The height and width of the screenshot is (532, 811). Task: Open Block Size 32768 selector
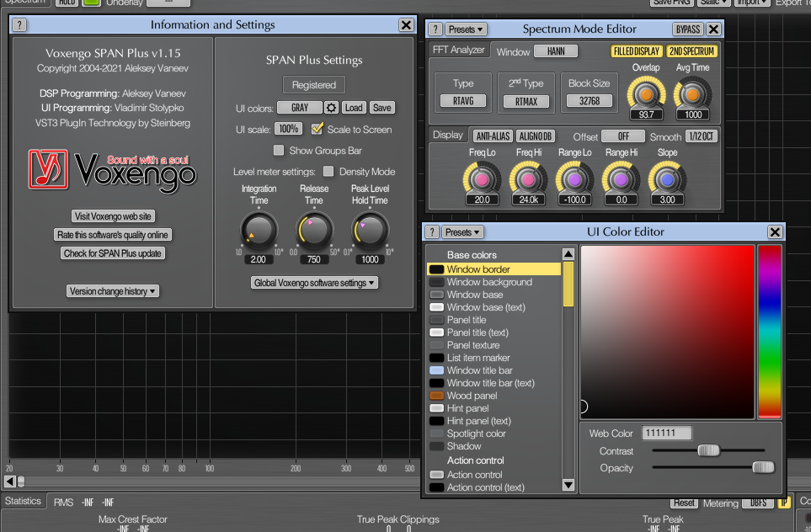(x=590, y=101)
